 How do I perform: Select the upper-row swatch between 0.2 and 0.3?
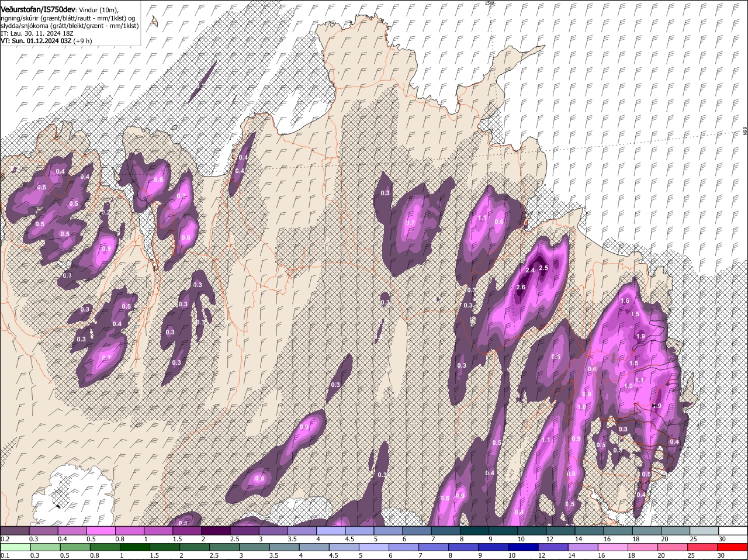[15, 531]
